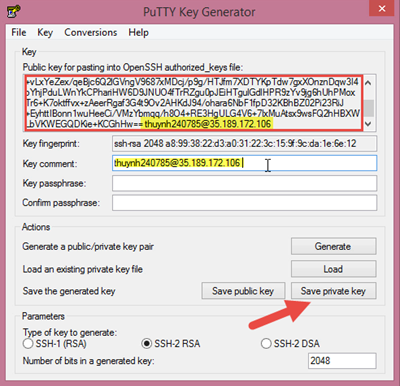
Task: Open the File menu
Action: (x=19, y=32)
